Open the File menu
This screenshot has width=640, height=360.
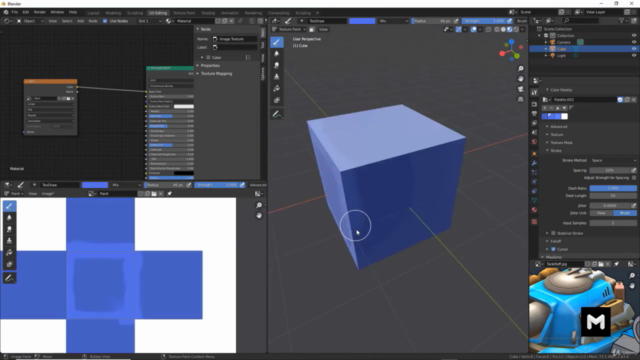(15, 12)
